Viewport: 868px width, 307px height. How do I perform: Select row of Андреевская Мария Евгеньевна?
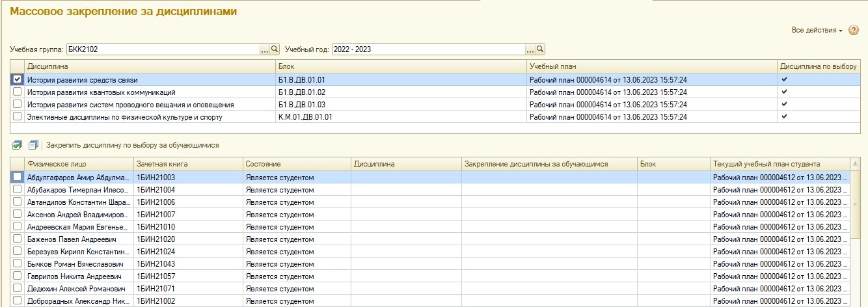click(74, 226)
